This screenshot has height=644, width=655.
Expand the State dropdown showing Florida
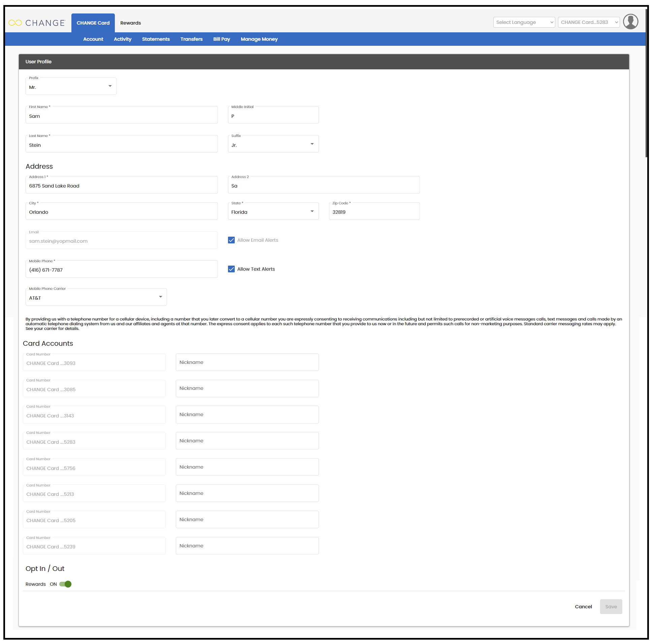point(273,211)
